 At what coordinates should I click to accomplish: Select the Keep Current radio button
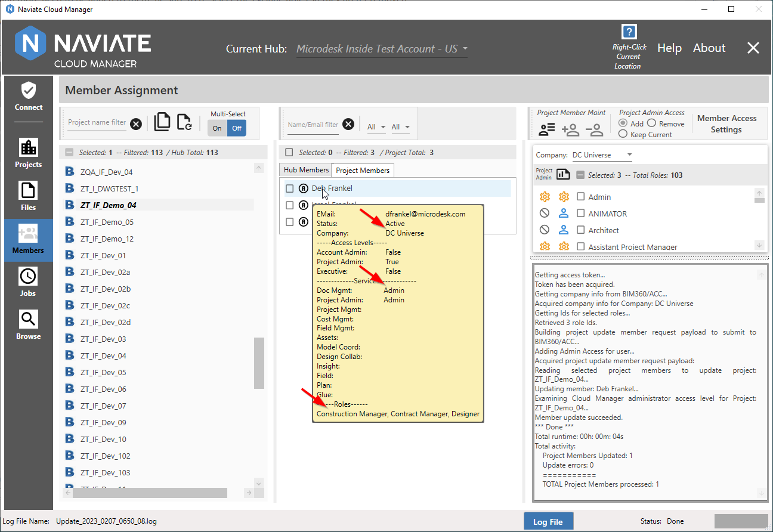point(623,134)
